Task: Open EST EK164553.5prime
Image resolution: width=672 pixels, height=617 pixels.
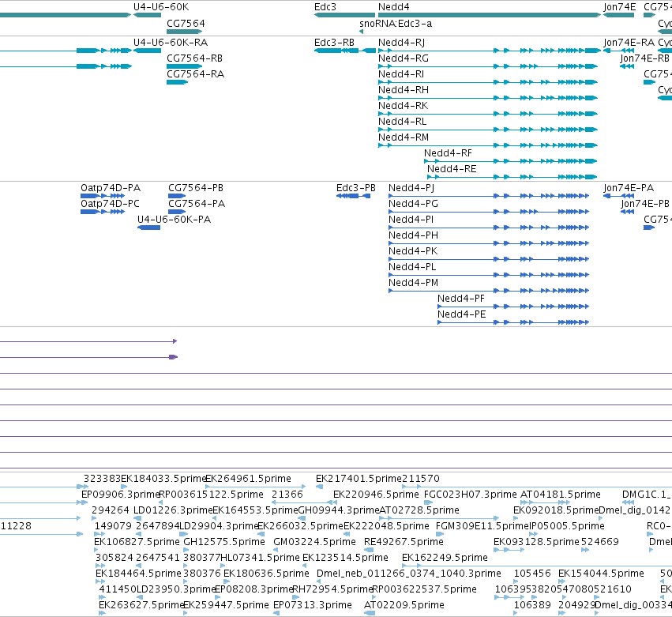Action: pyautogui.click(x=215, y=518)
